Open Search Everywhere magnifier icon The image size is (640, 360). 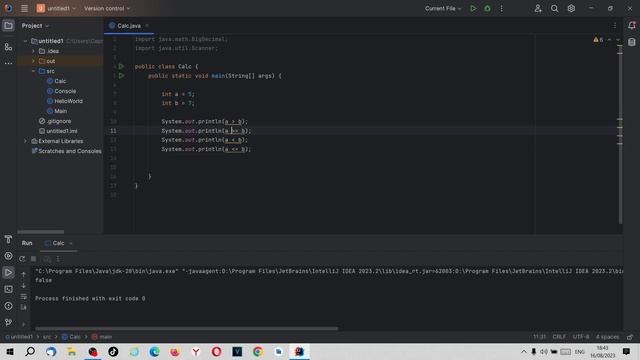pos(554,8)
